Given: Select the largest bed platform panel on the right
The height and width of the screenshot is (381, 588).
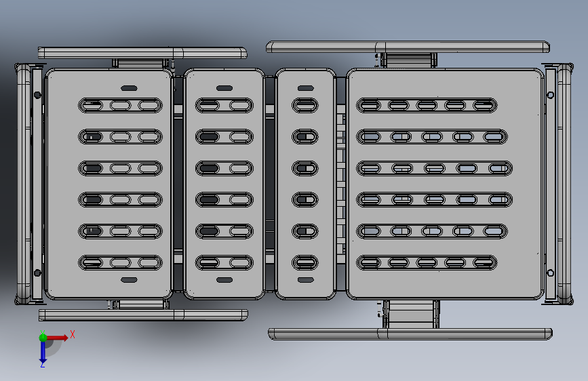Looking at the screenshot, I should (x=445, y=184).
